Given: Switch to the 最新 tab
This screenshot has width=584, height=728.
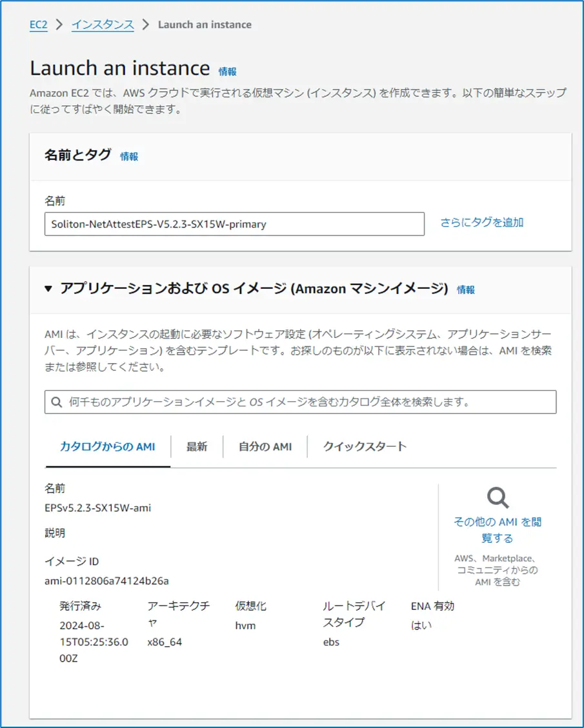Looking at the screenshot, I should pyautogui.click(x=197, y=447).
